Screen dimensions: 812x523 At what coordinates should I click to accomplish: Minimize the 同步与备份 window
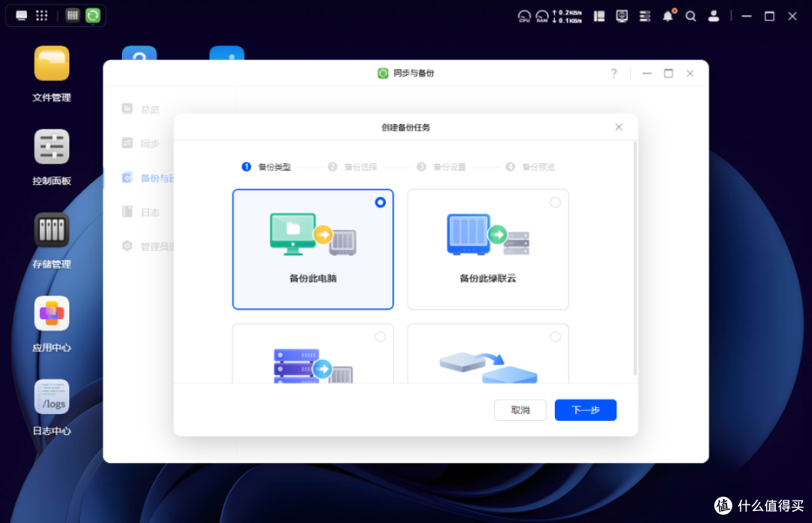click(x=647, y=74)
